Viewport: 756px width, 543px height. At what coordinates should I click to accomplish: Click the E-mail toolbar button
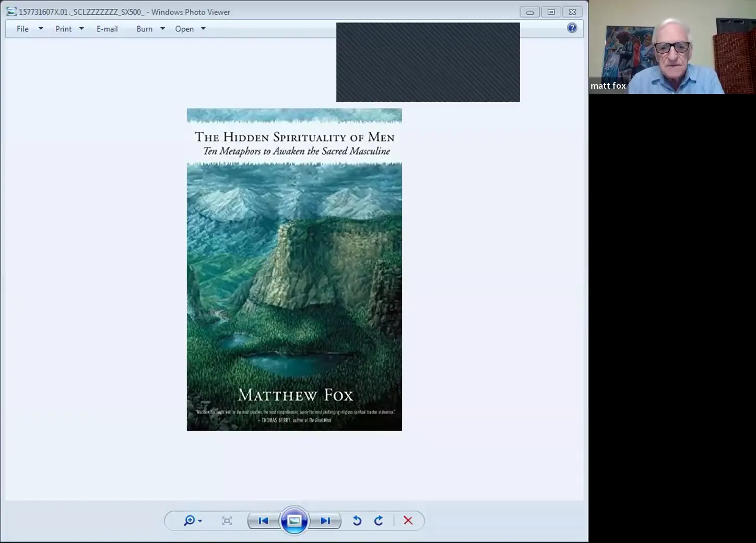pos(107,29)
